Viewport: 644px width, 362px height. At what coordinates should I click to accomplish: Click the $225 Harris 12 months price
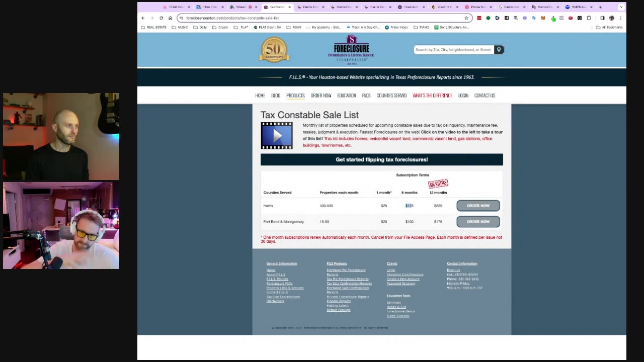(438, 206)
